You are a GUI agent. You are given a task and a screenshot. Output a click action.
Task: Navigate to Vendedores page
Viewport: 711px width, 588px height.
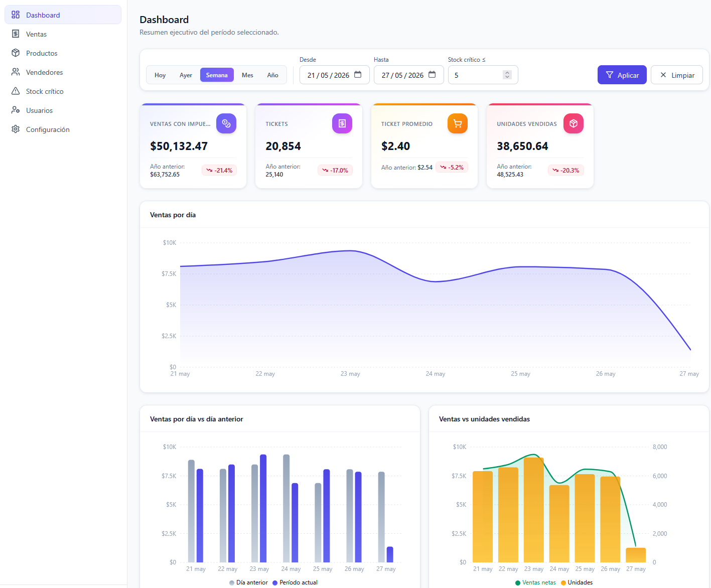point(63,72)
